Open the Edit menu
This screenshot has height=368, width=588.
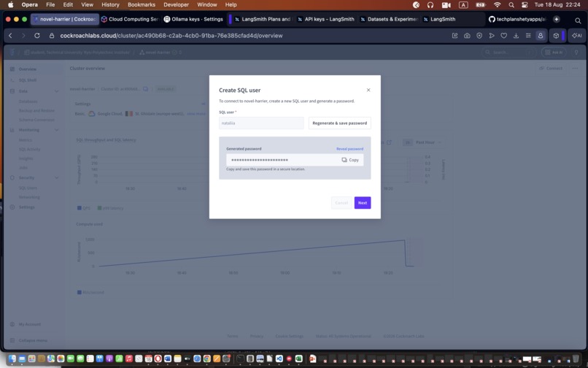point(68,5)
